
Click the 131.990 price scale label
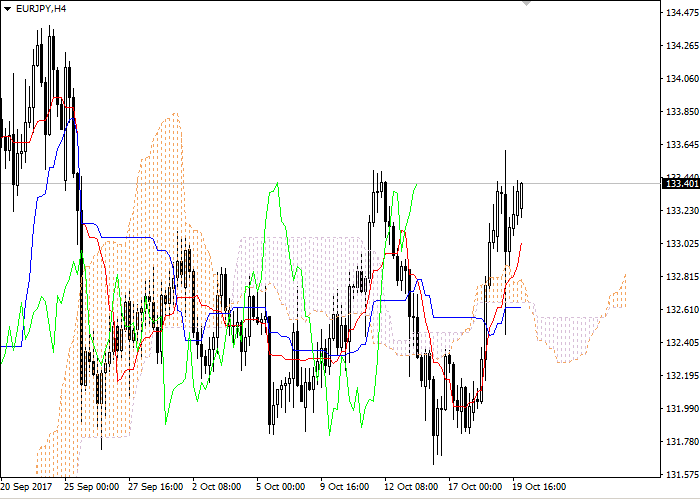click(682, 408)
